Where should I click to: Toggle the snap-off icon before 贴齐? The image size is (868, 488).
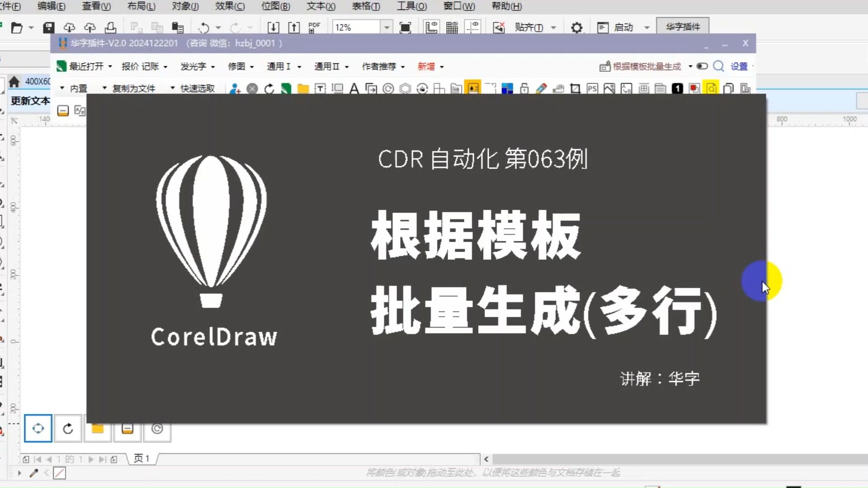(x=499, y=28)
